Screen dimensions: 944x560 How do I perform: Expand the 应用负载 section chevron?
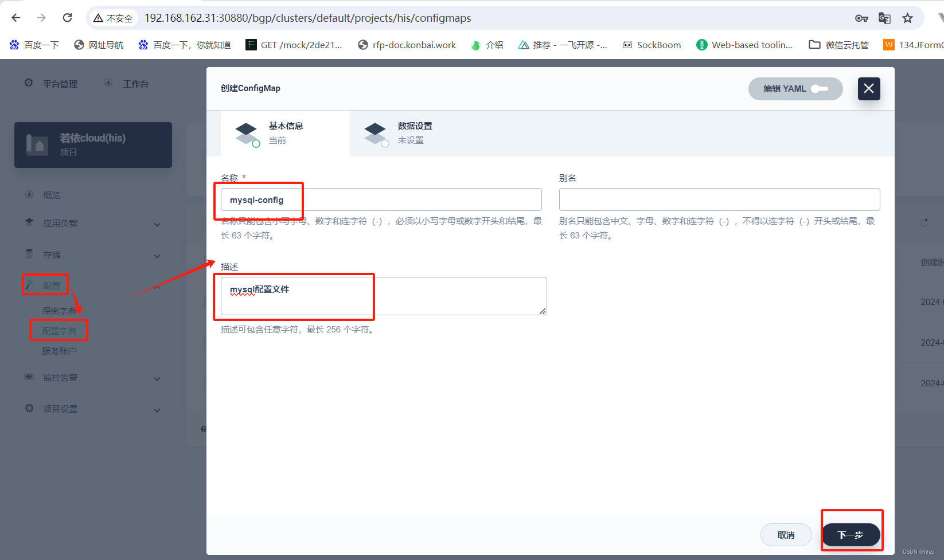coord(157,225)
